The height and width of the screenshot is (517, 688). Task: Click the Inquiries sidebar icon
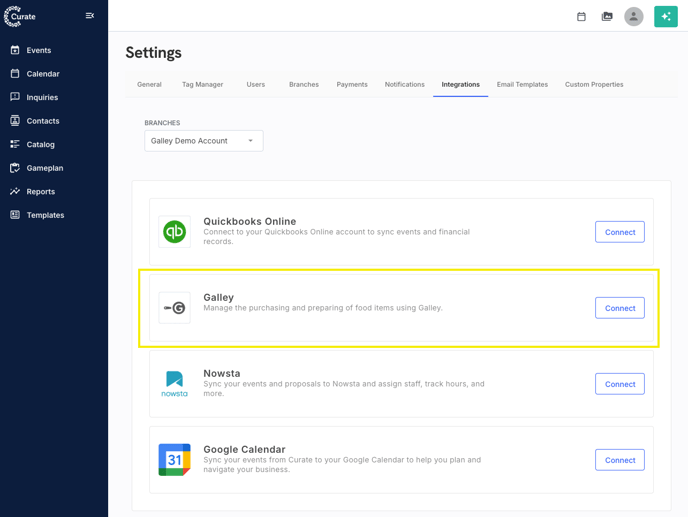pos(15,97)
